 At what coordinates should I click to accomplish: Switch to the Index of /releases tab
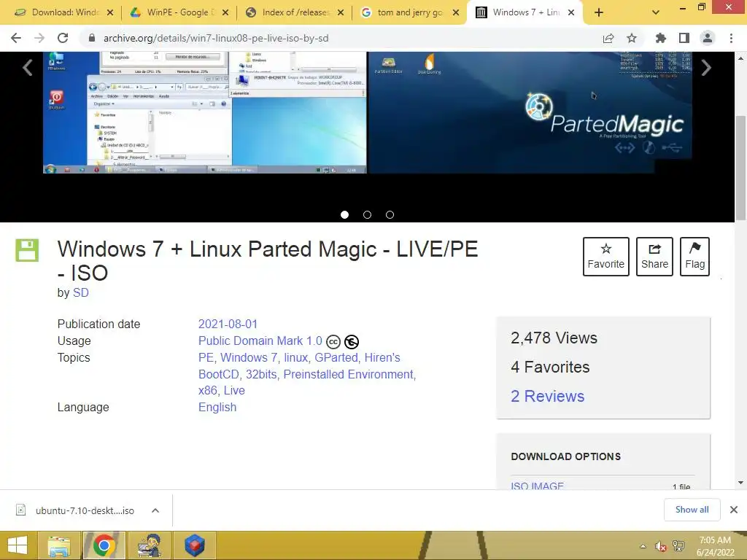pyautogui.click(x=294, y=13)
